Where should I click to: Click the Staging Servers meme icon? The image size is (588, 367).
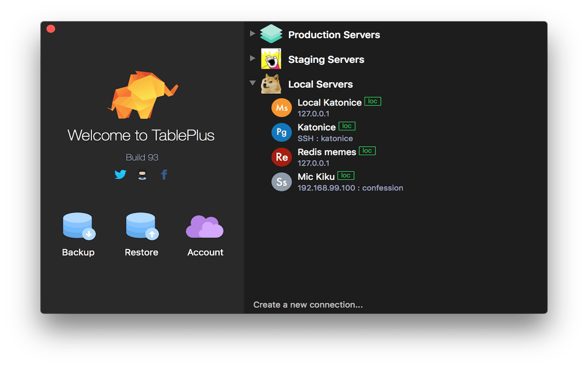coord(271,59)
